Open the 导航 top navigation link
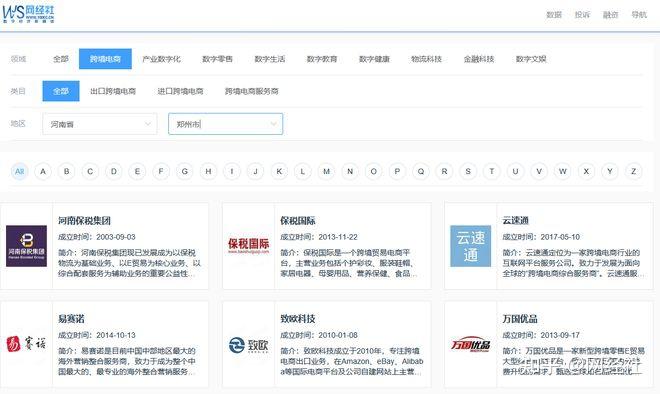The width and height of the screenshot is (660, 394). (639, 15)
